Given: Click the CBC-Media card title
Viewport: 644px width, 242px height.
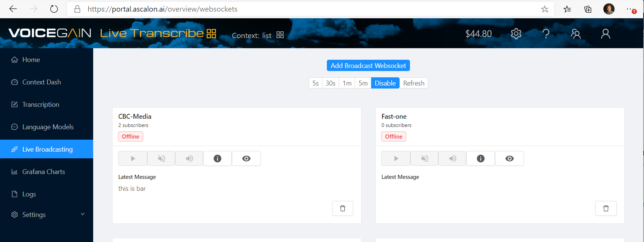Looking at the screenshot, I should pyautogui.click(x=135, y=117).
